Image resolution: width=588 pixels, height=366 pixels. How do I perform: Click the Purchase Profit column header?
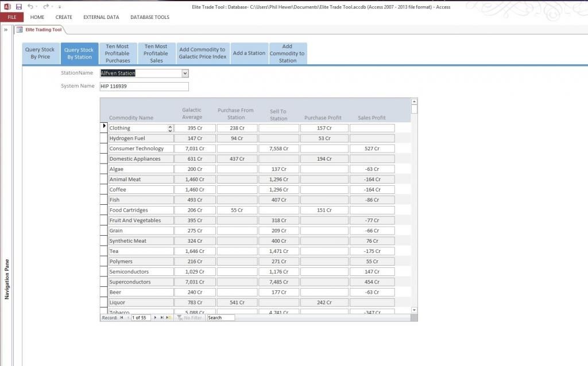pos(323,118)
